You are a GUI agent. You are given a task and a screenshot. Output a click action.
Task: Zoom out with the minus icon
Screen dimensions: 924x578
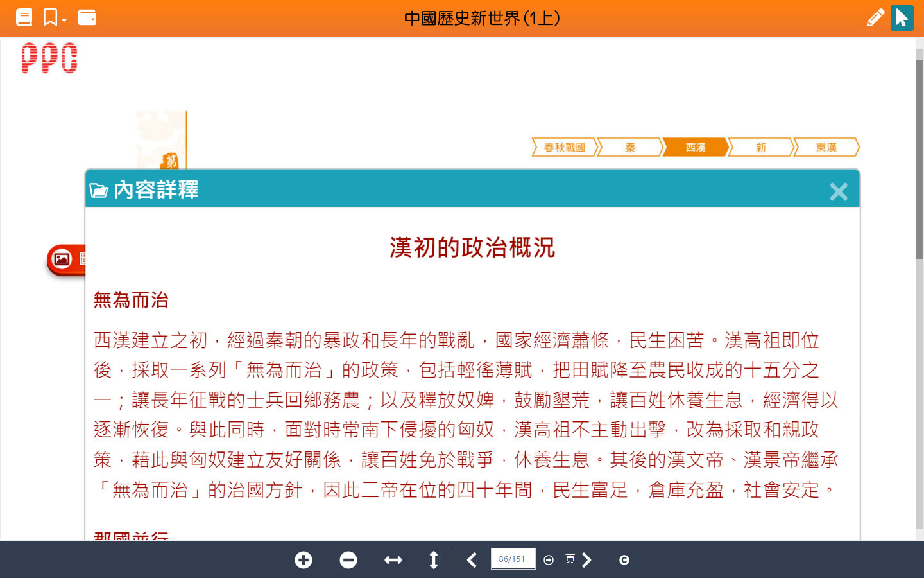click(348, 560)
